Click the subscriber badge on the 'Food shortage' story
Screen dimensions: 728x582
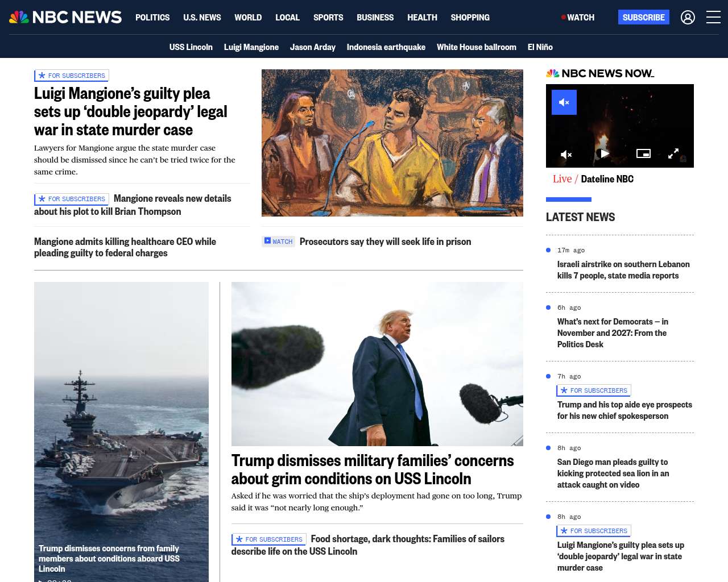click(x=269, y=539)
